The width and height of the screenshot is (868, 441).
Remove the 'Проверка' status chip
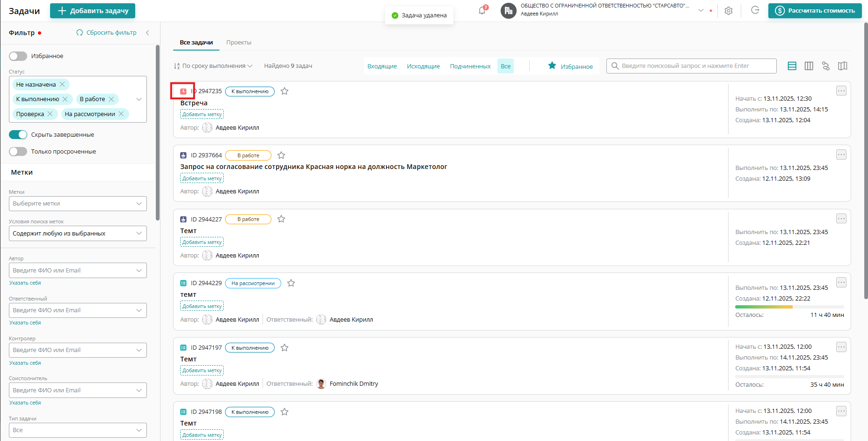click(x=50, y=114)
